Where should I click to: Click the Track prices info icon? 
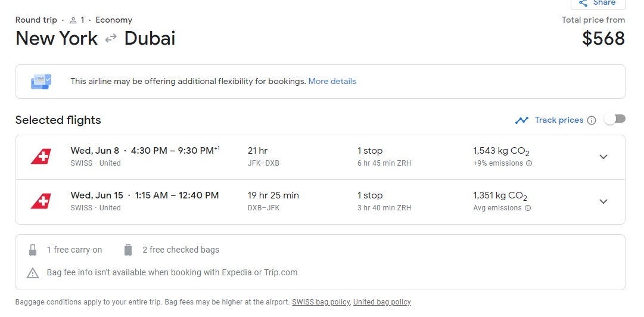pyautogui.click(x=592, y=120)
